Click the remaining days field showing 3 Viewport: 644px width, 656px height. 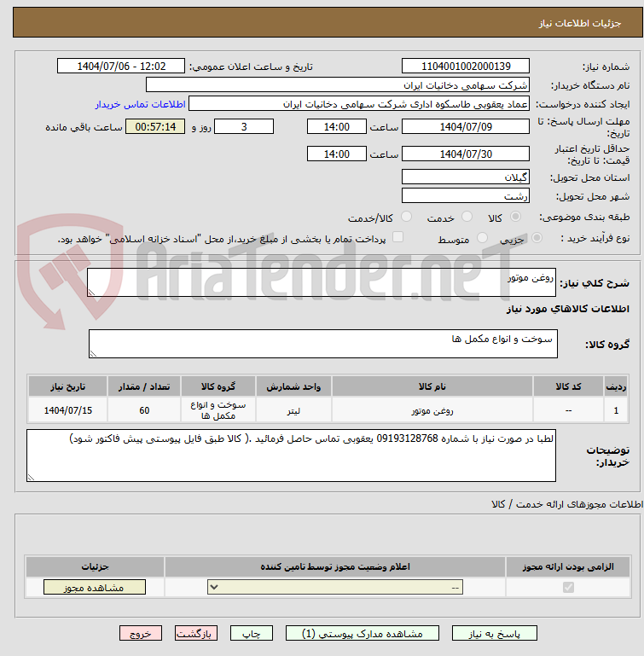[x=244, y=127]
